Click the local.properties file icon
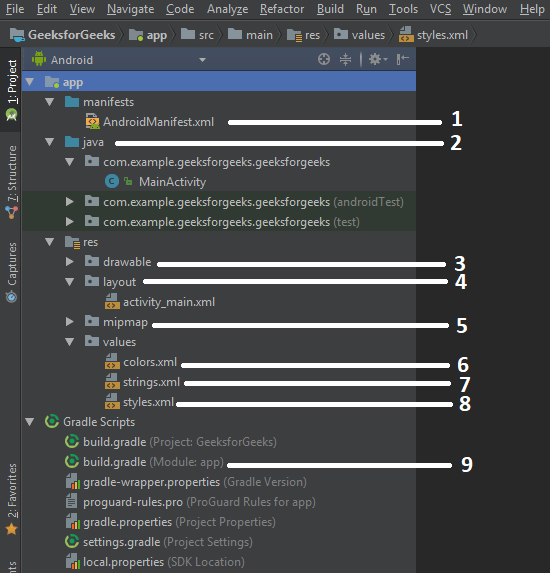This screenshot has width=550, height=573. tap(73, 561)
